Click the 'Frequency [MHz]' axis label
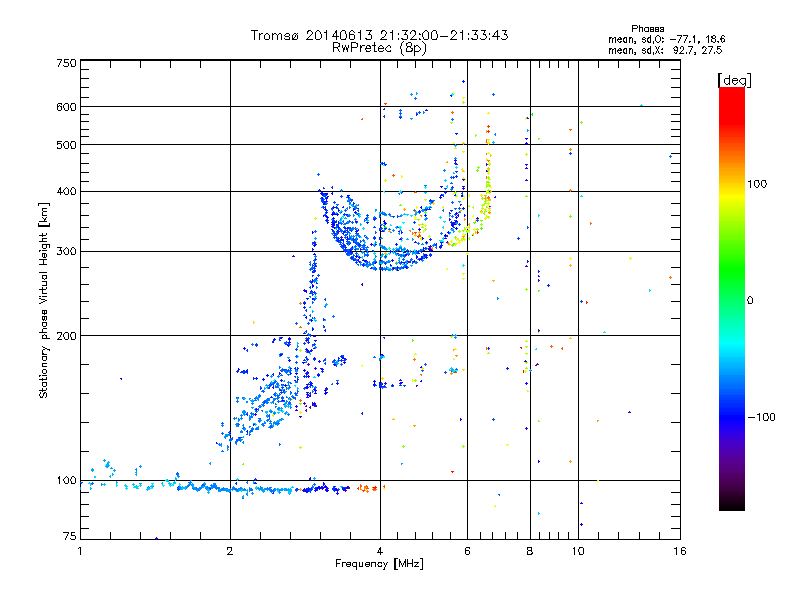Image resolution: width=800 pixels, height=600 pixels. 379,564
